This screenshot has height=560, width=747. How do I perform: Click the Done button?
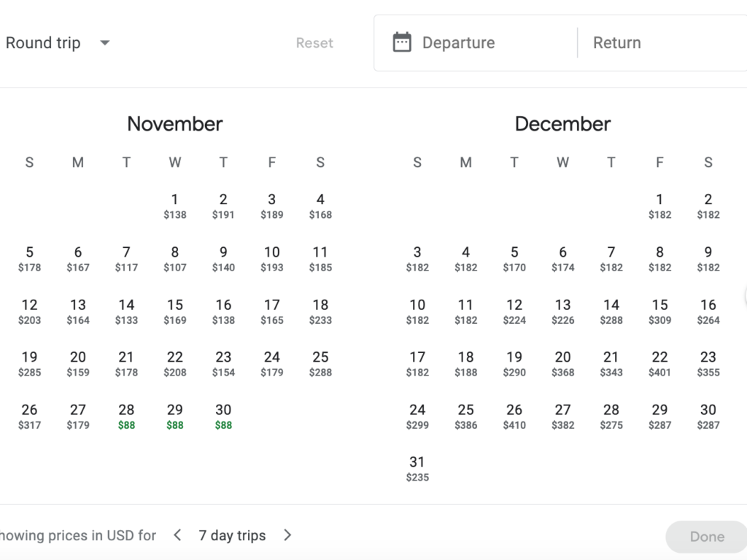[707, 537]
